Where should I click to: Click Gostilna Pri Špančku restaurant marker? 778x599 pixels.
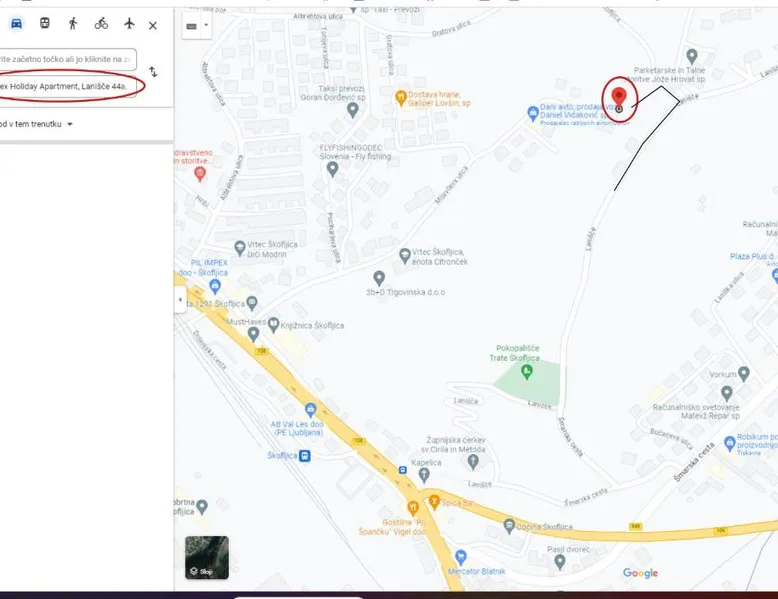(x=412, y=508)
